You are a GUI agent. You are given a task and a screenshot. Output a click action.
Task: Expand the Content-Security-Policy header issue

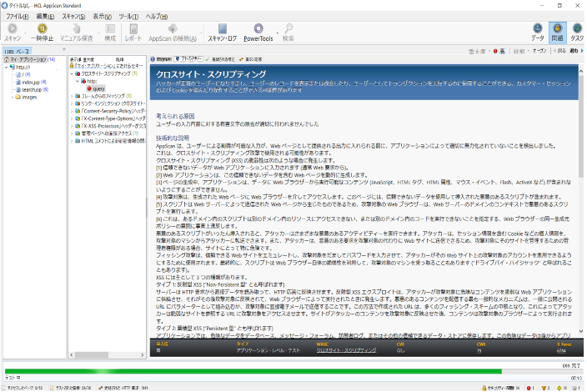(72, 111)
